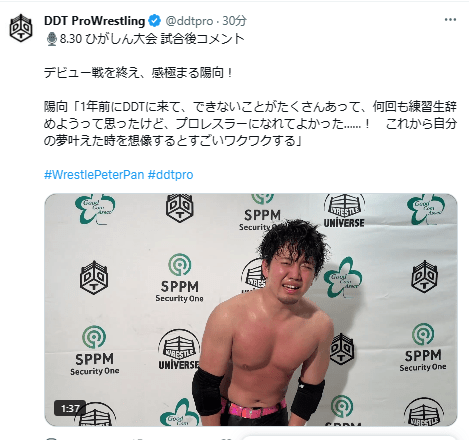Follow the #ddtpro hashtag
469x440 pixels.
click(x=170, y=175)
